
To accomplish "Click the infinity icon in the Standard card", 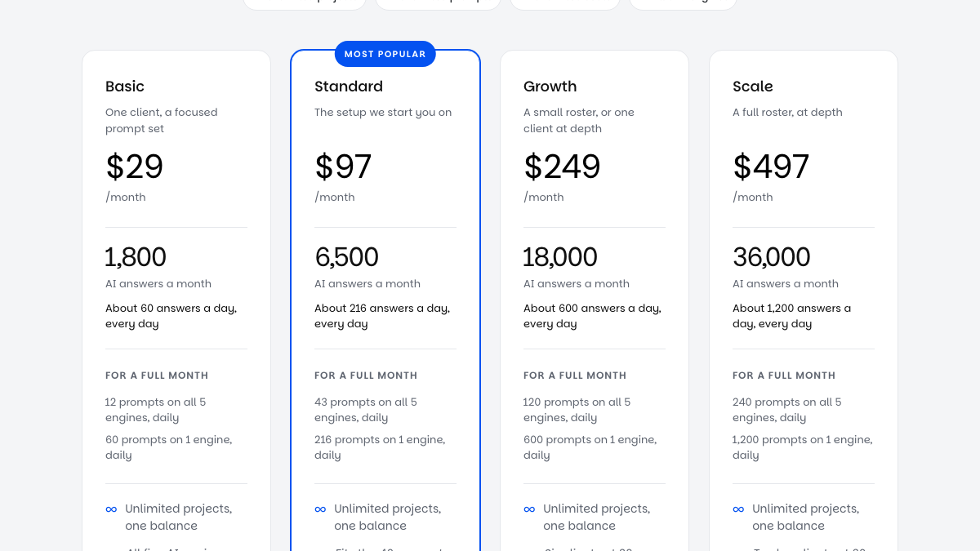I will tap(320, 509).
